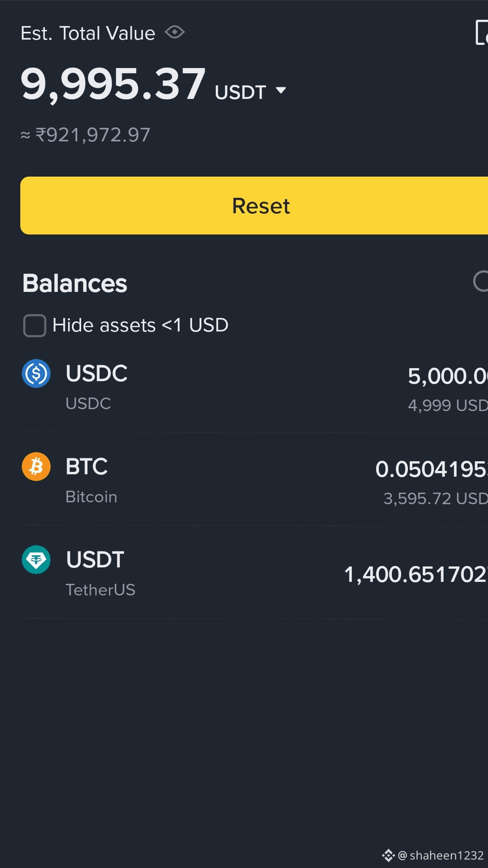Image resolution: width=488 pixels, height=868 pixels.
Task: Select the USDT unit label beside total
Action: click(240, 92)
